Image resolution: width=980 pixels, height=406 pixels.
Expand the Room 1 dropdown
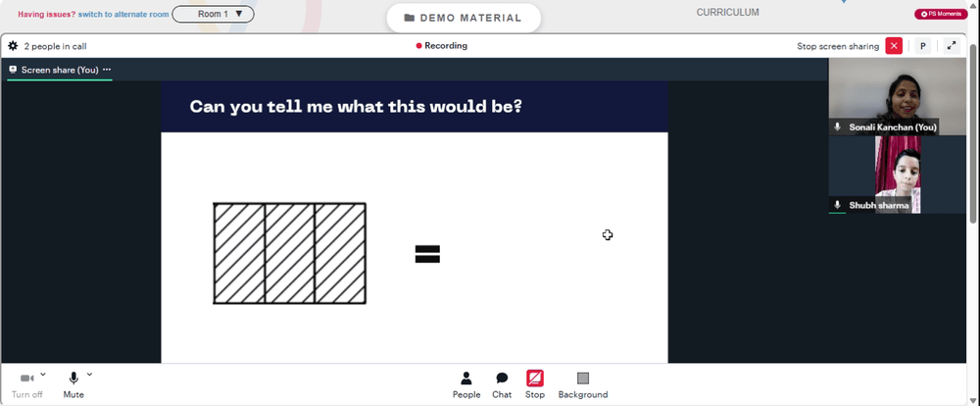(x=213, y=14)
